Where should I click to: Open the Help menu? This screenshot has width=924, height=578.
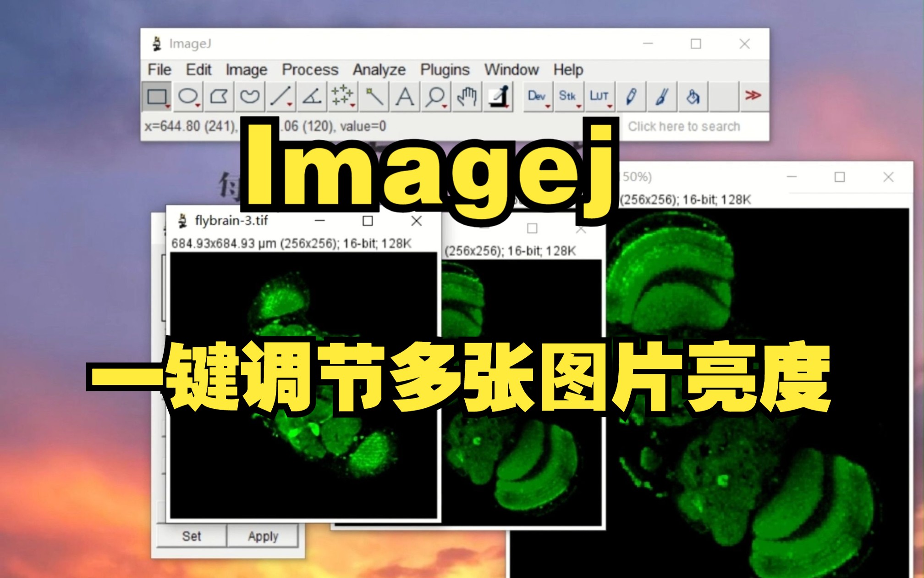(x=568, y=70)
